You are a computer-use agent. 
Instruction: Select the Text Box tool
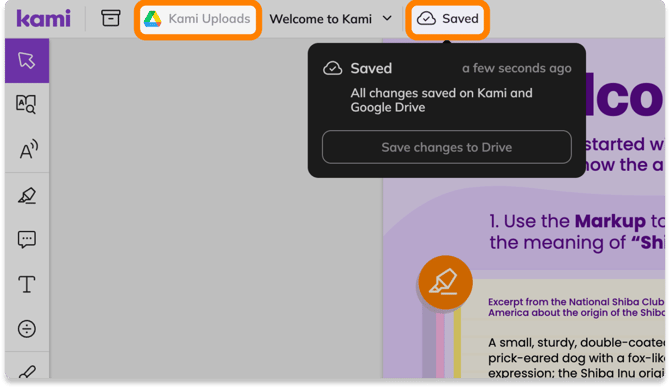coord(26,284)
